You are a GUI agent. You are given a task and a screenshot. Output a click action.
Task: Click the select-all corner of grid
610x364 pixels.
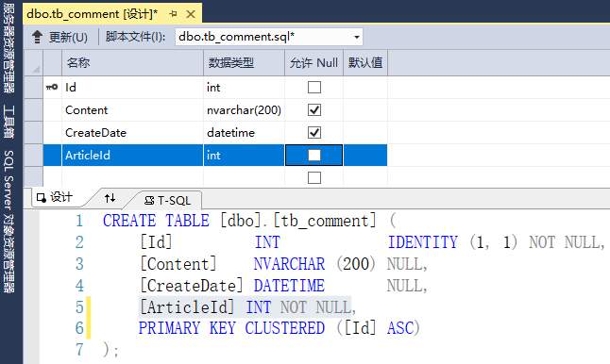(33, 63)
